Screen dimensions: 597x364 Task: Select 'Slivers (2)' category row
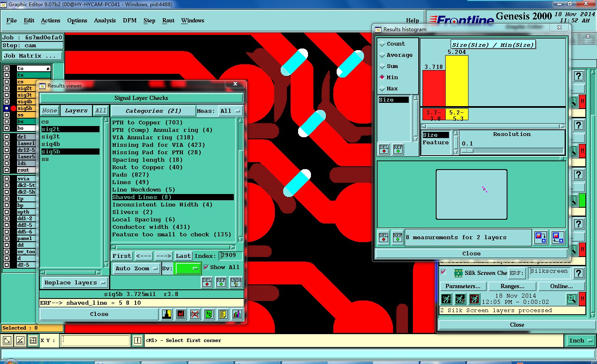[x=173, y=212]
